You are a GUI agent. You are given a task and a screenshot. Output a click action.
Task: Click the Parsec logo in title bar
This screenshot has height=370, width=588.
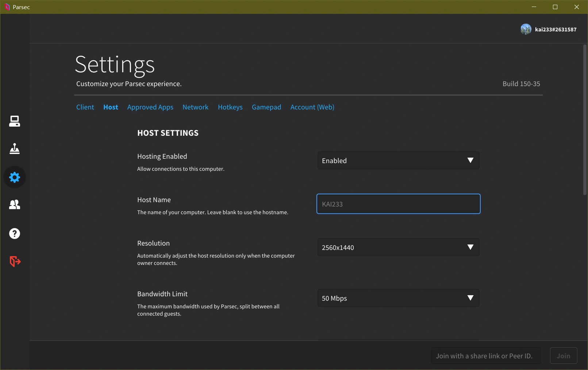(7, 7)
